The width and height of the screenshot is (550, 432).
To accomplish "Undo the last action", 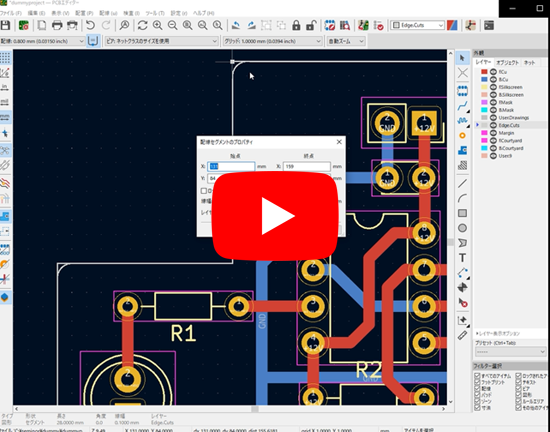I will 90,25.
